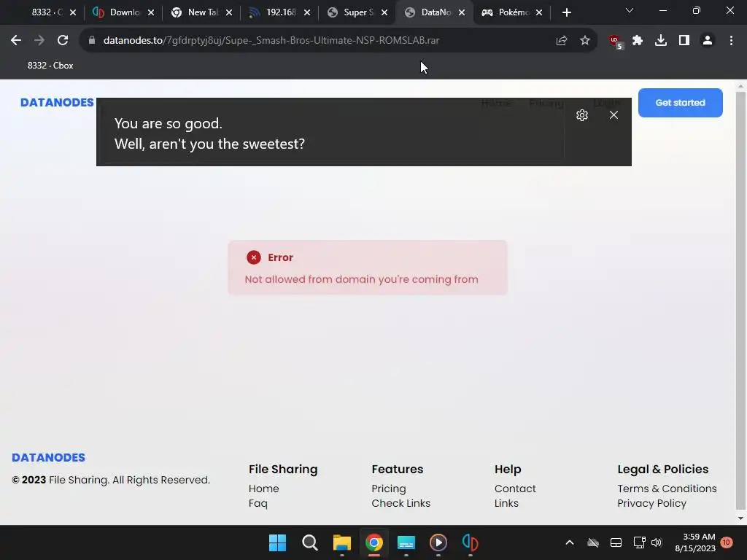Open the media player taskbar app
The height and width of the screenshot is (560, 747).
tap(438, 542)
